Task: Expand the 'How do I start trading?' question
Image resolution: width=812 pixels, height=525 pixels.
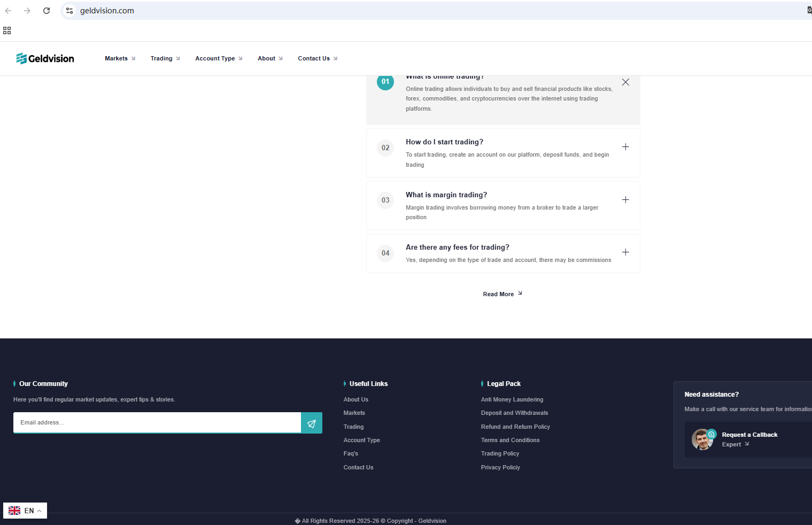Action: 625,147
